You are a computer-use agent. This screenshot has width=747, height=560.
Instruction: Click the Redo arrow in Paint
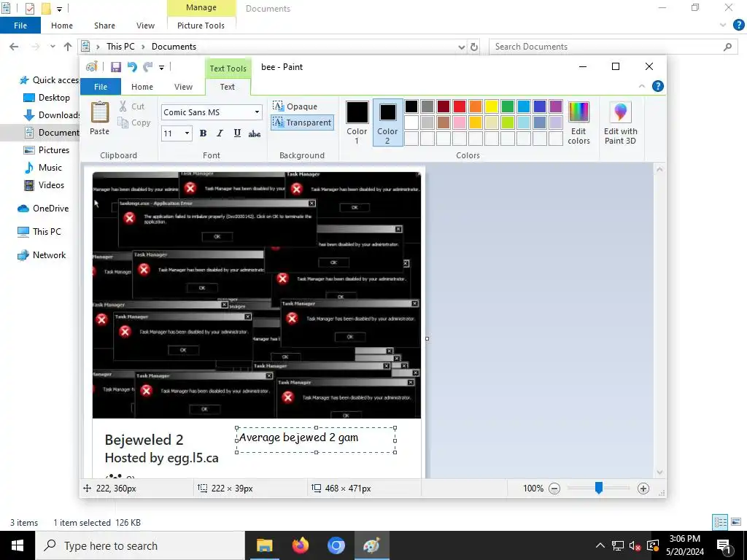pos(147,67)
